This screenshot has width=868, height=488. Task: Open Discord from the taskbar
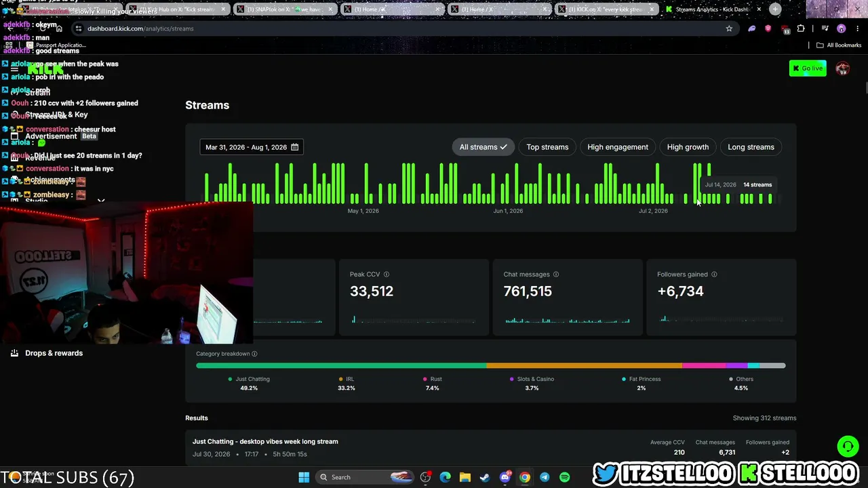coord(505,477)
